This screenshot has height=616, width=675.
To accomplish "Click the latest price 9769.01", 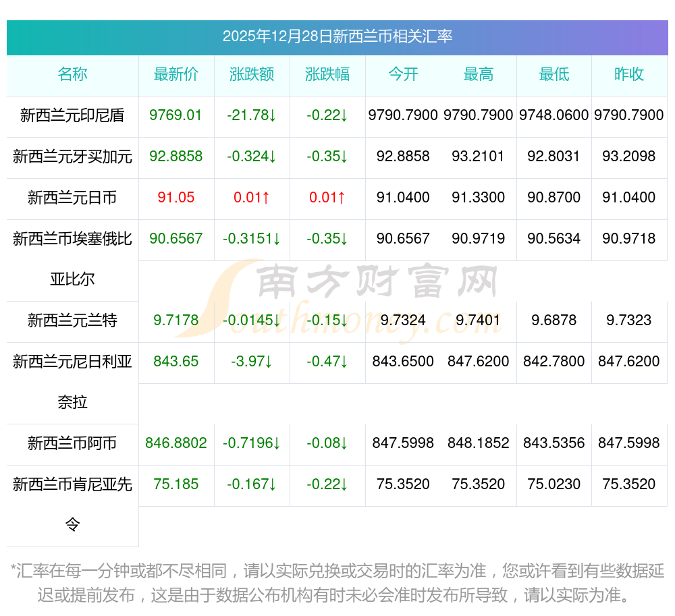I will [x=176, y=115].
